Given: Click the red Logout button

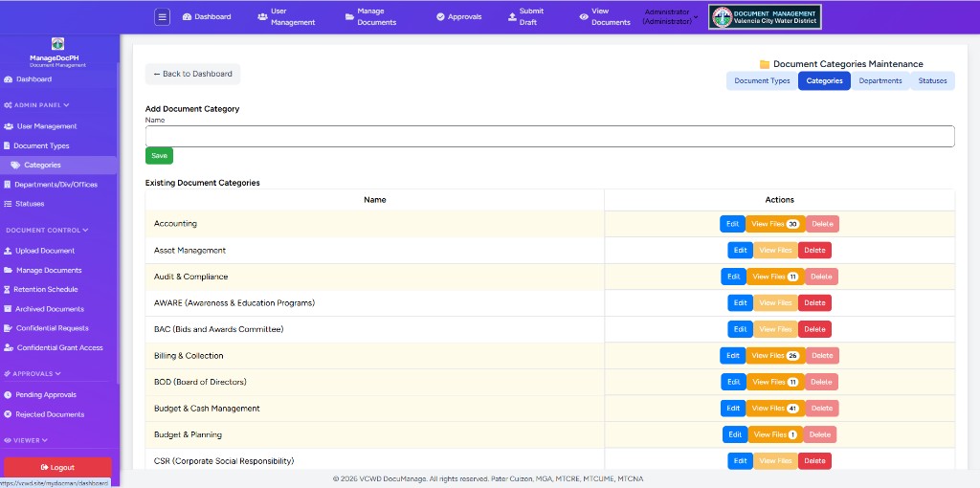Looking at the screenshot, I should point(57,467).
